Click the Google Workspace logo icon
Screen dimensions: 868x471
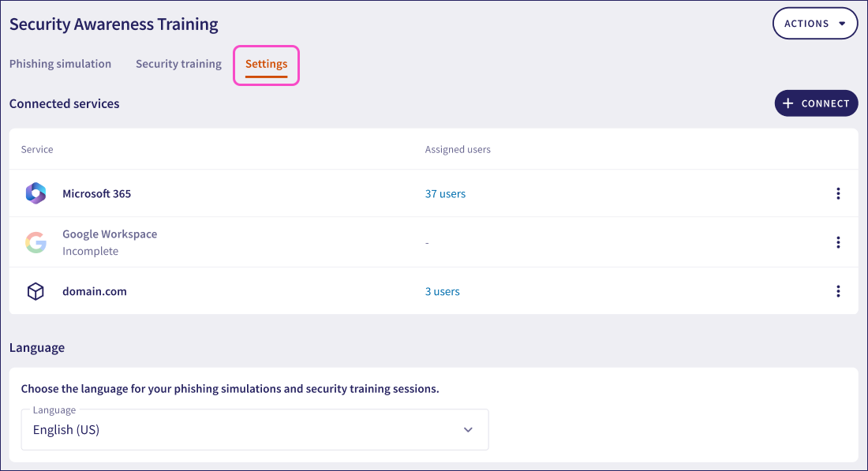click(x=36, y=242)
